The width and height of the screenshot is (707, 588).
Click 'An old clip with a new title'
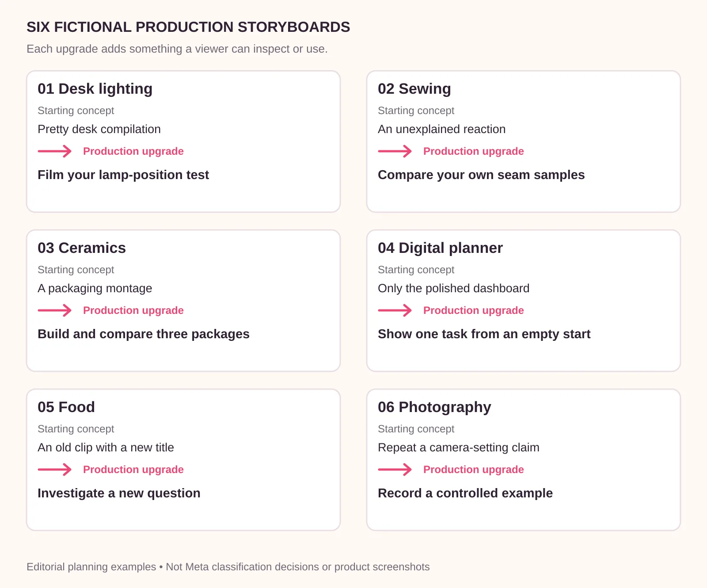(106, 447)
